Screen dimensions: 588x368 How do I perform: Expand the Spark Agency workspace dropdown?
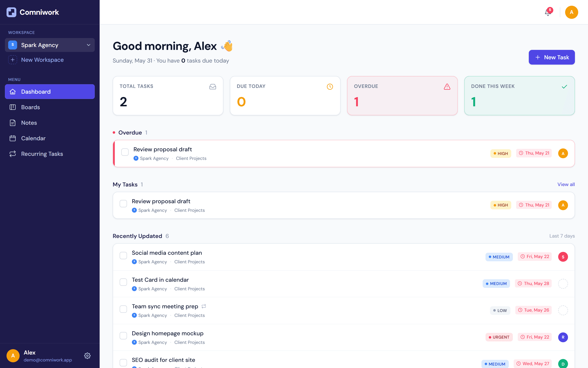coord(50,45)
